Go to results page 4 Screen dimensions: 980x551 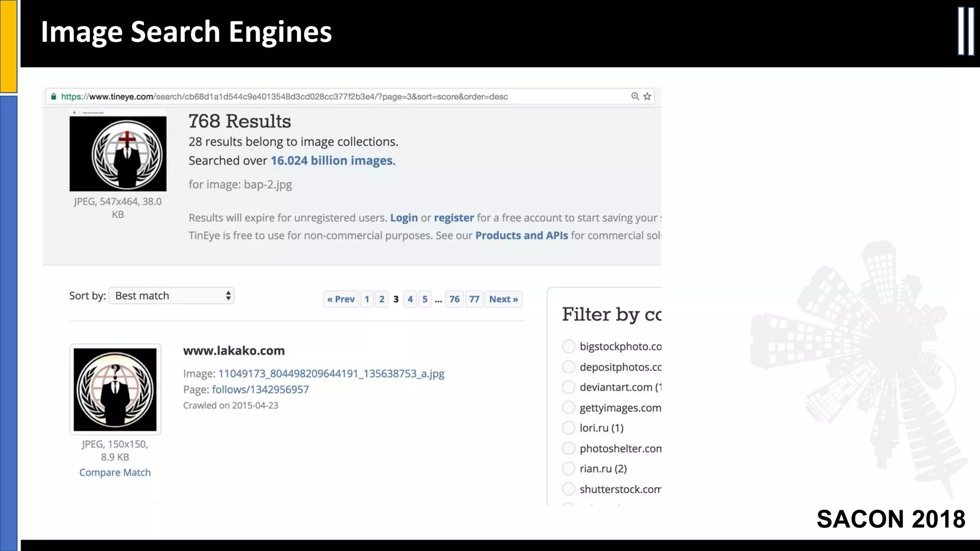pyautogui.click(x=410, y=299)
